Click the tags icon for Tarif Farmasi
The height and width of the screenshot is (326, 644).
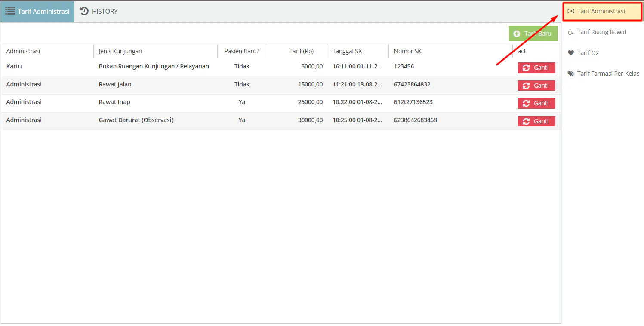(x=571, y=74)
